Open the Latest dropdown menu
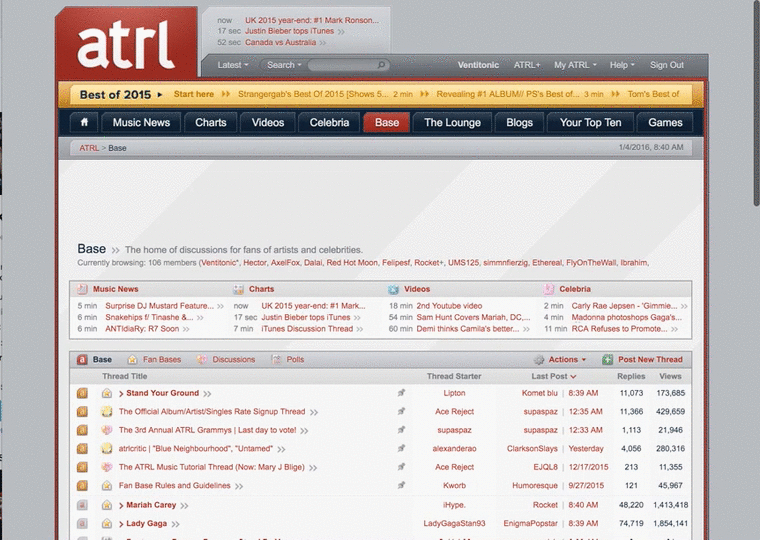760x540 pixels. click(233, 65)
